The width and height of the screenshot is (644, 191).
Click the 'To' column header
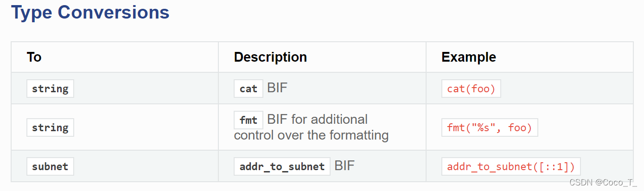pyautogui.click(x=34, y=57)
